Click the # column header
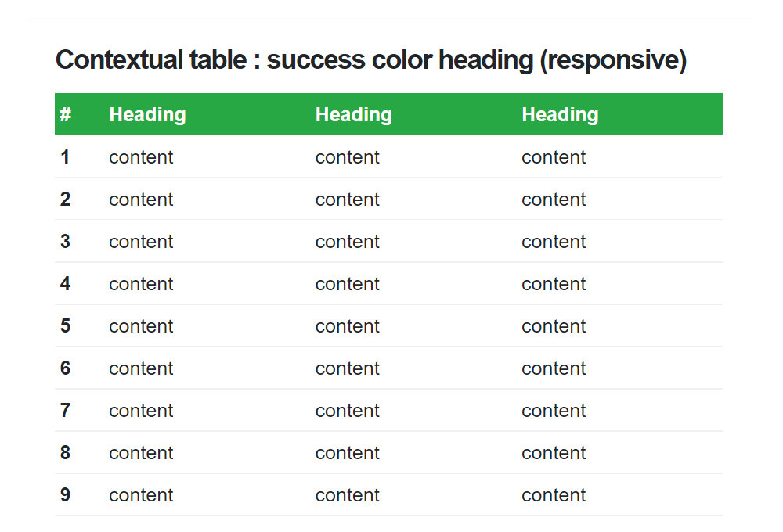The width and height of the screenshot is (783, 532). [x=66, y=114]
